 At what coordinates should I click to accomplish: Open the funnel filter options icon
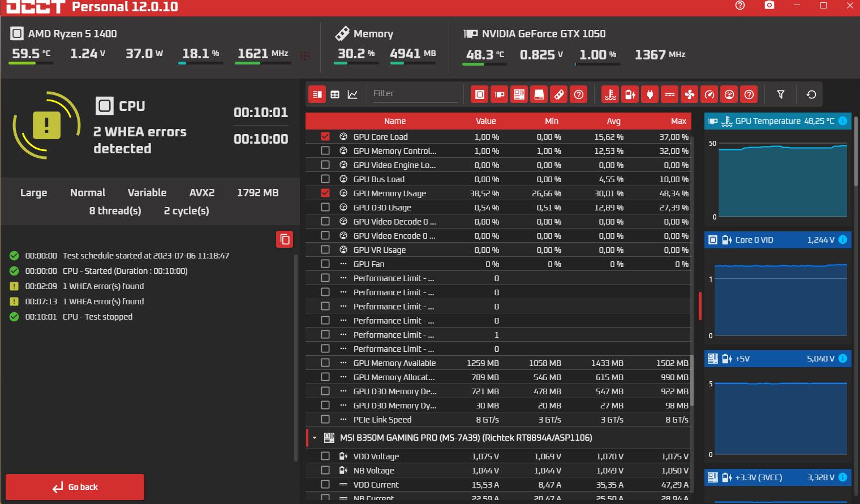click(780, 94)
